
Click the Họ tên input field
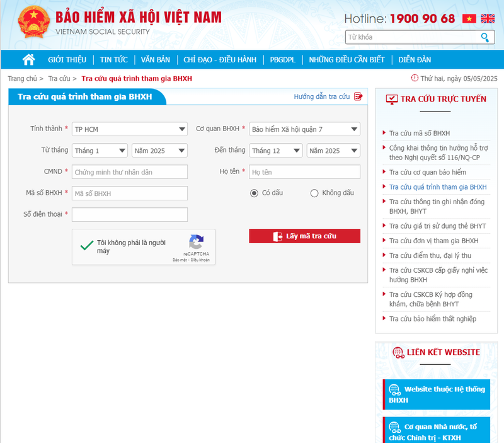[x=304, y=172]
